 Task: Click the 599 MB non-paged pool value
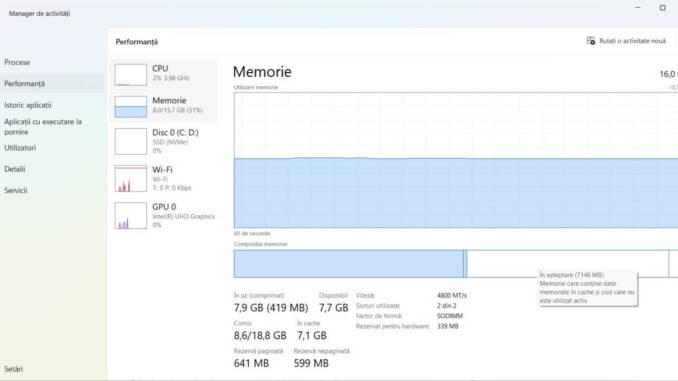coord(311,363)
